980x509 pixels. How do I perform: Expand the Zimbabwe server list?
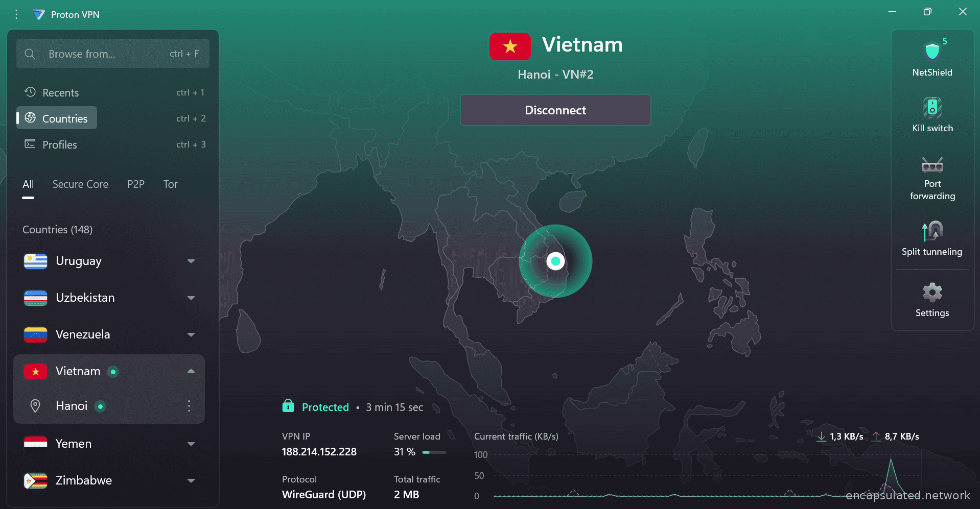191,481
